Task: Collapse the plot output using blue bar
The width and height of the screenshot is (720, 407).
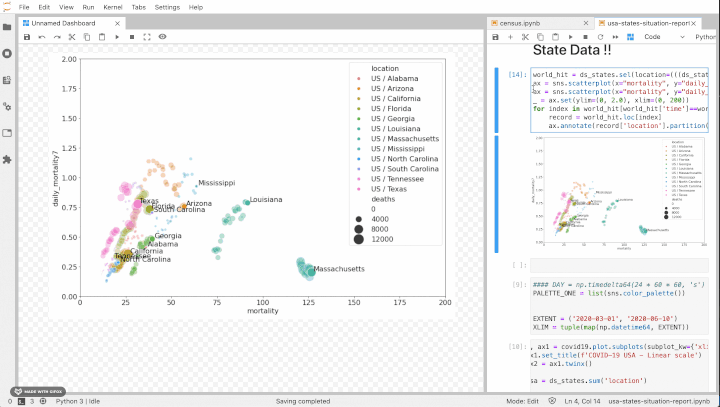Action: click(x=496, y=194)
